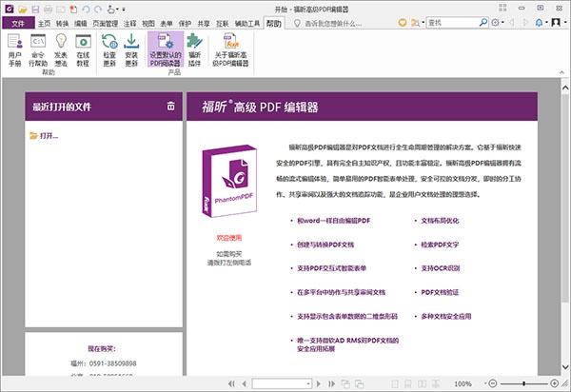Open the touch mode hand dropdown

pyautogui.click(x=113, y=10)
